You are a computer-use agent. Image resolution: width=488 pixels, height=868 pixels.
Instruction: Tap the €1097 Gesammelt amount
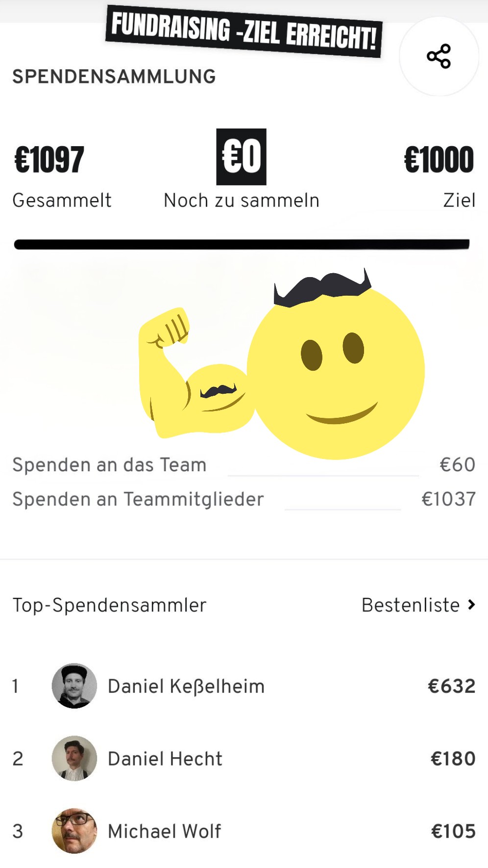(49, 160)
